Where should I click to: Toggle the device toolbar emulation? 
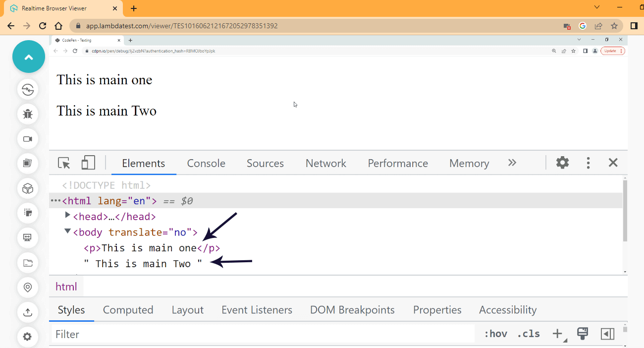tap(88, 163)
